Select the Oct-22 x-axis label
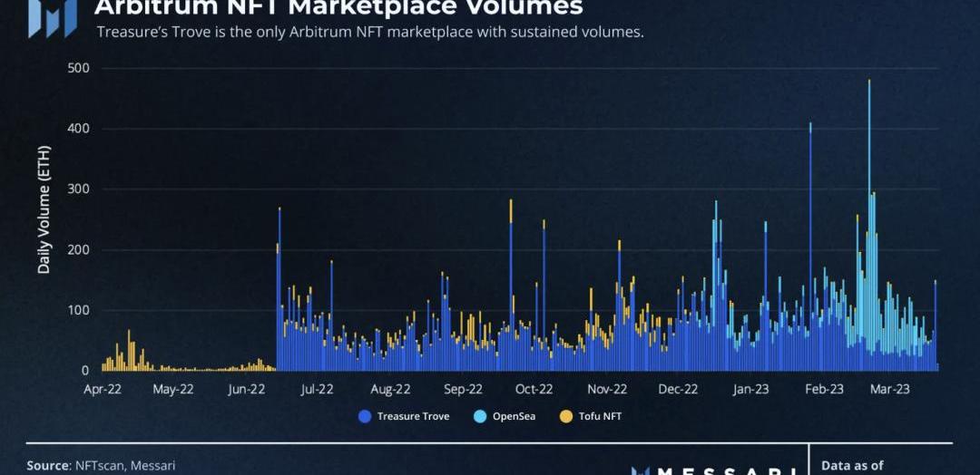 coord(534,390)
